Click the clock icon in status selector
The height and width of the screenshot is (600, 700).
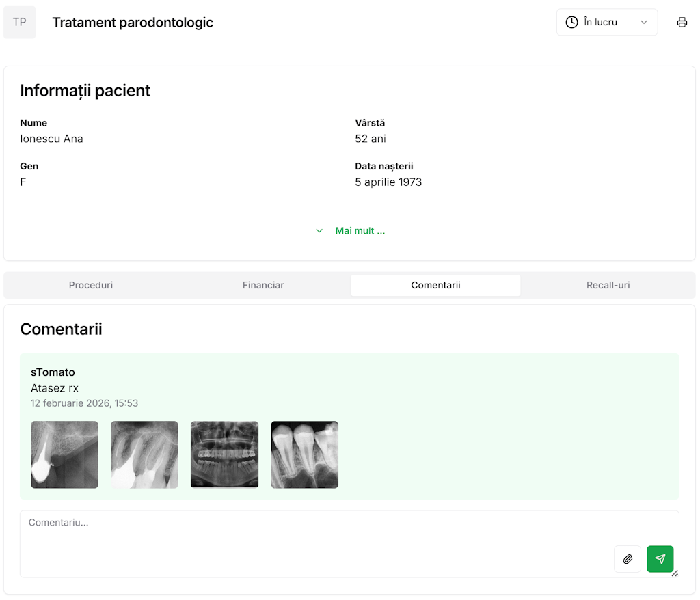click(571, 22)
